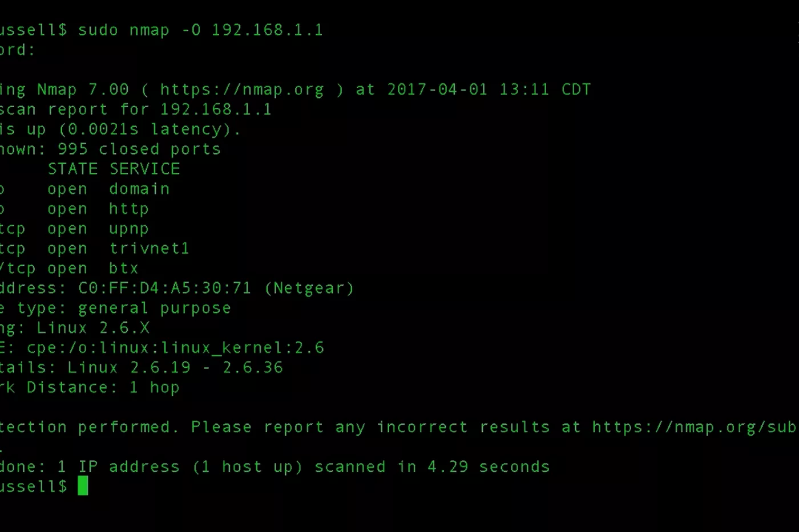This screenshot has height=532, width=799.
Task: Click the 995 closed ports text
Action: click(139, 149)
